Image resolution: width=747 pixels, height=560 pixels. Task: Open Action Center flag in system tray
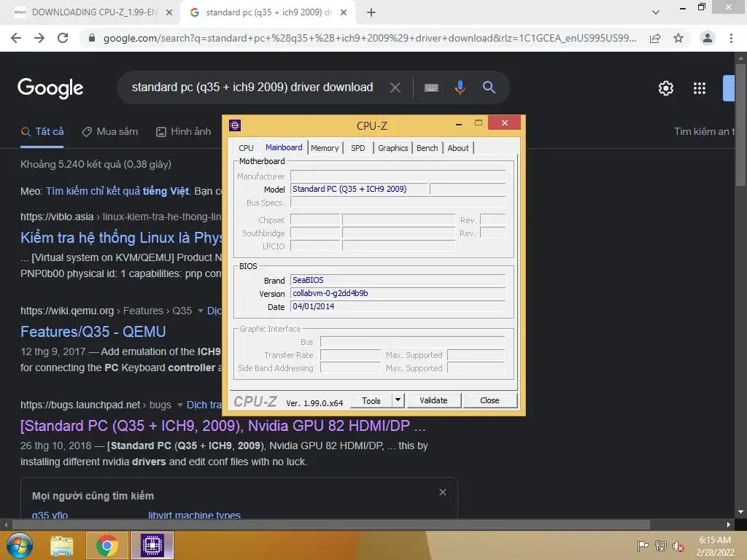point(643,546)
